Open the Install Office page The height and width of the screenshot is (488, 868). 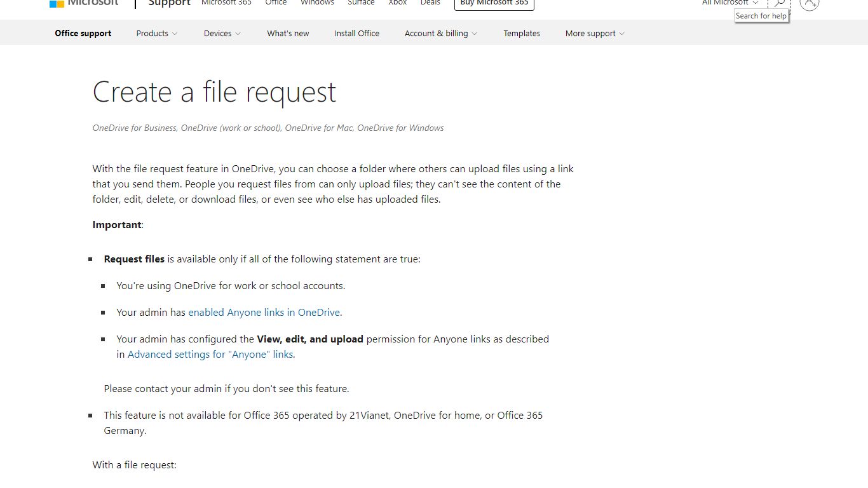tap(356, 33)
